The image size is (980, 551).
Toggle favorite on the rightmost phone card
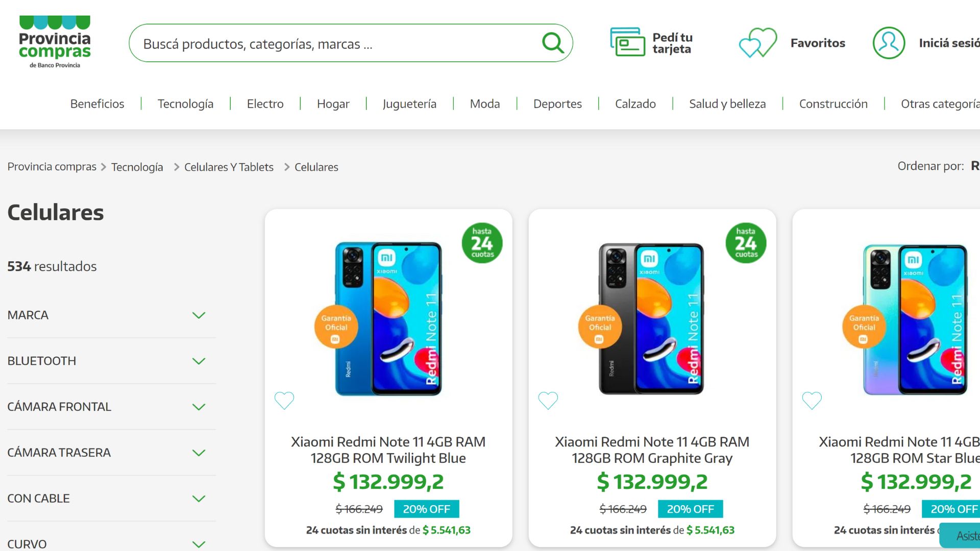click(812, 401)
